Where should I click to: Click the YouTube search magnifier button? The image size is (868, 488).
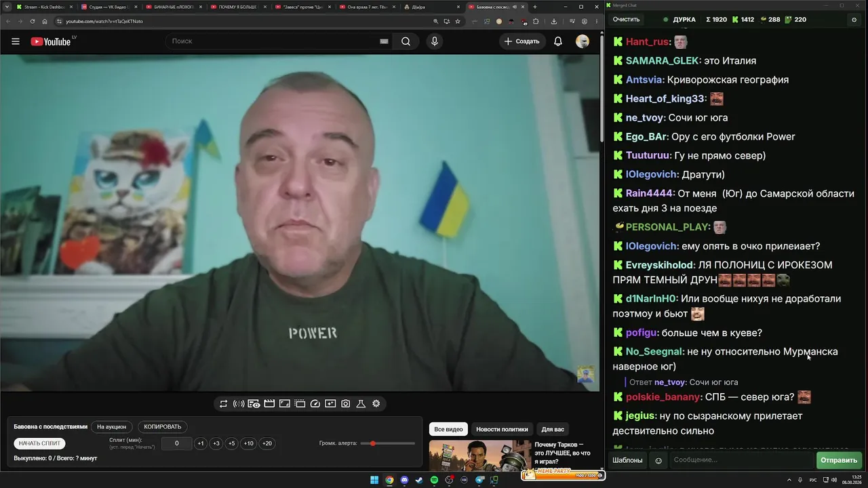(x=406, y=41)
